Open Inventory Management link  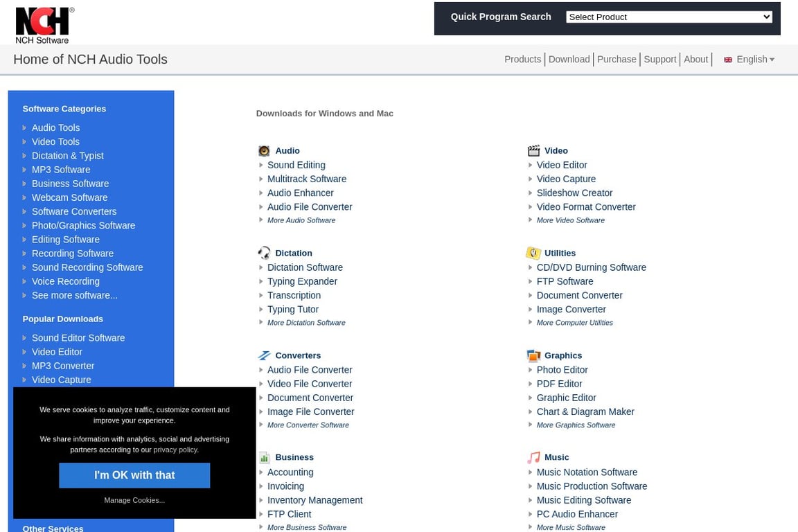pos(315,500)
